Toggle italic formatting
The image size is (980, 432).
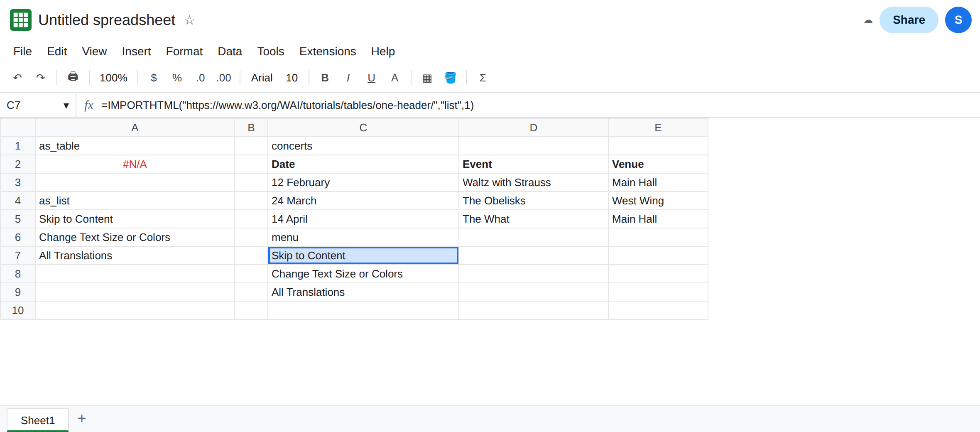[x=348, y=78]
